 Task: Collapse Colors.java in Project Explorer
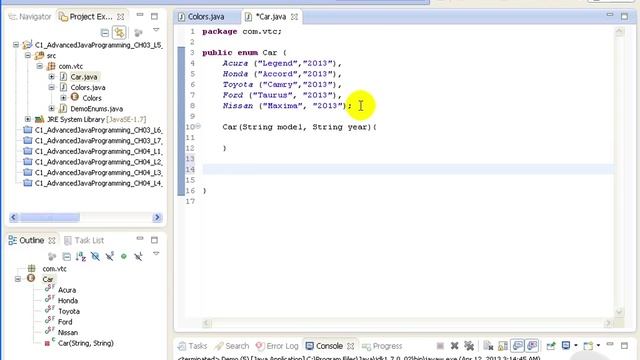click(51, 87)
